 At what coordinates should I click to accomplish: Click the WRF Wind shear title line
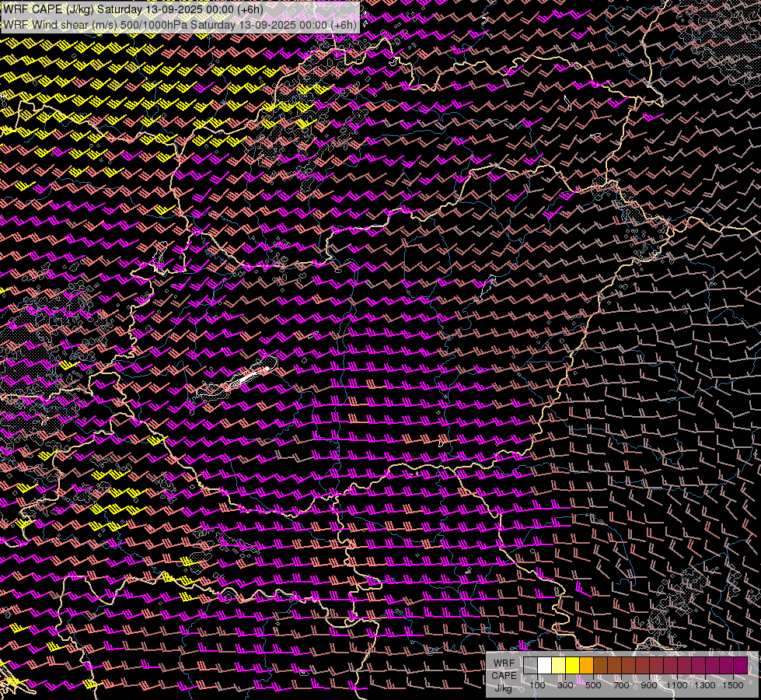[x=180, y=24]
